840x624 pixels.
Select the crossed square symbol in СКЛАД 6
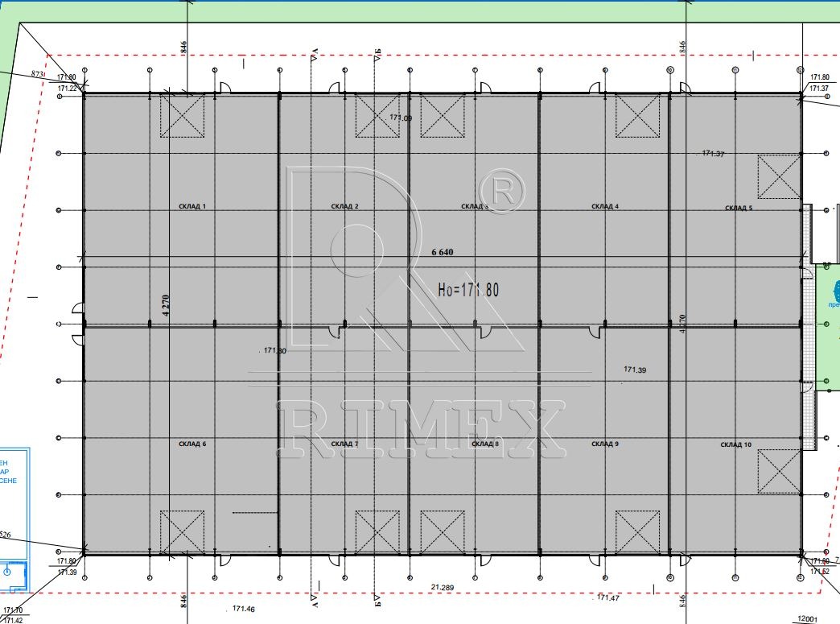click(x=183, y=531)
